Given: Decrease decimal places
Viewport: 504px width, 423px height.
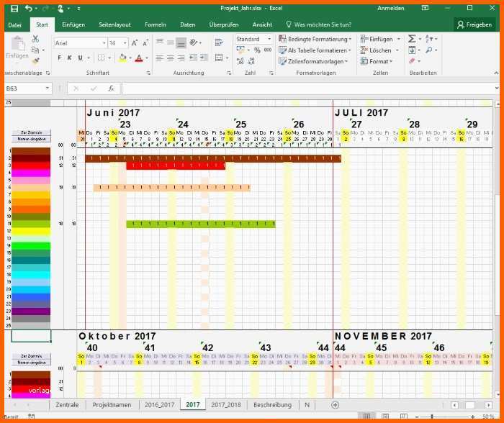Looking at the screenshot, I should pos(251,60).
